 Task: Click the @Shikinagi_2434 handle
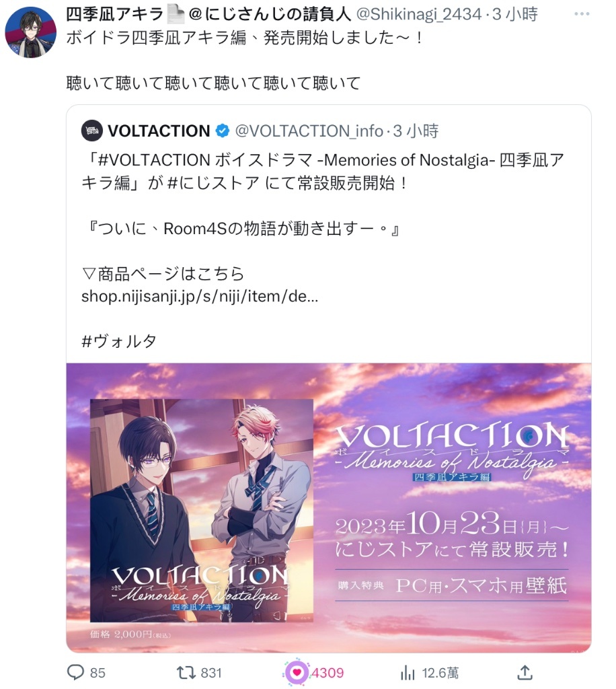point(419,15)
